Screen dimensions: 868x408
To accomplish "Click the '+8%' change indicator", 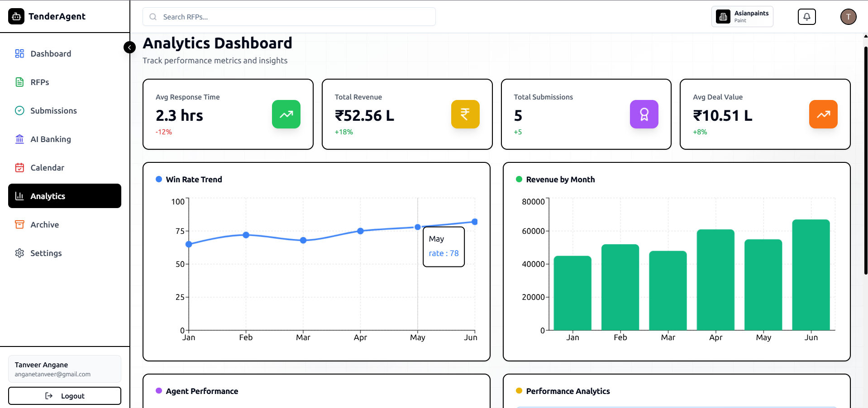I will click(x=700, y=132).
